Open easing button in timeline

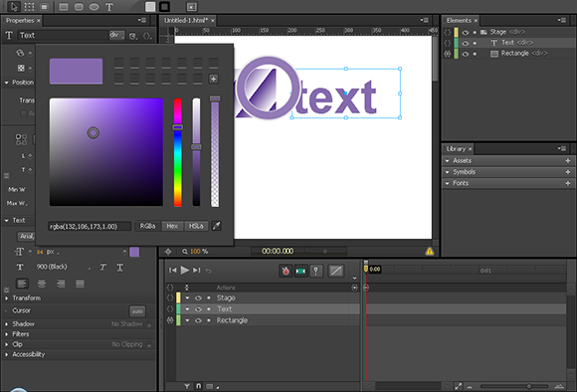335,271
